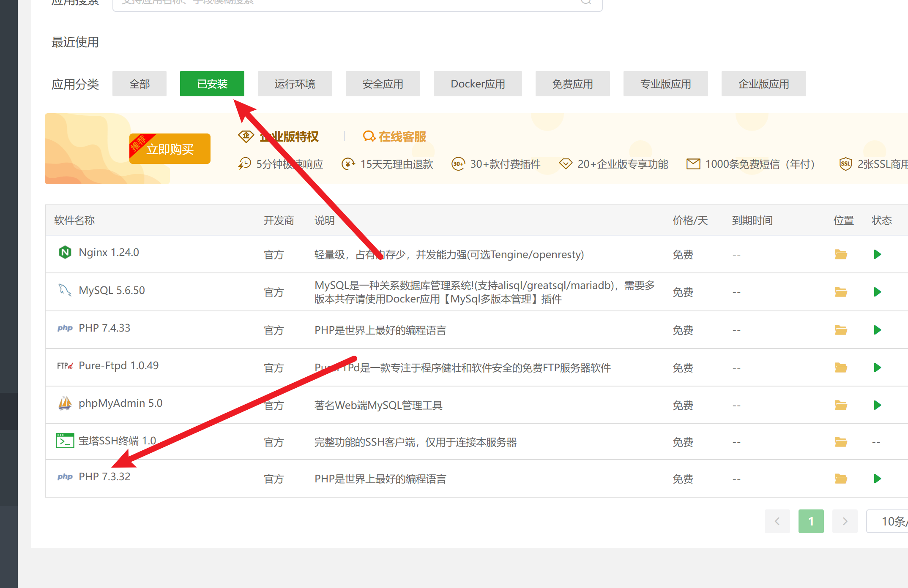Open phpMyAdmin 5.0 settings link
Screen dimensions: 908x588
pos(120,403)
